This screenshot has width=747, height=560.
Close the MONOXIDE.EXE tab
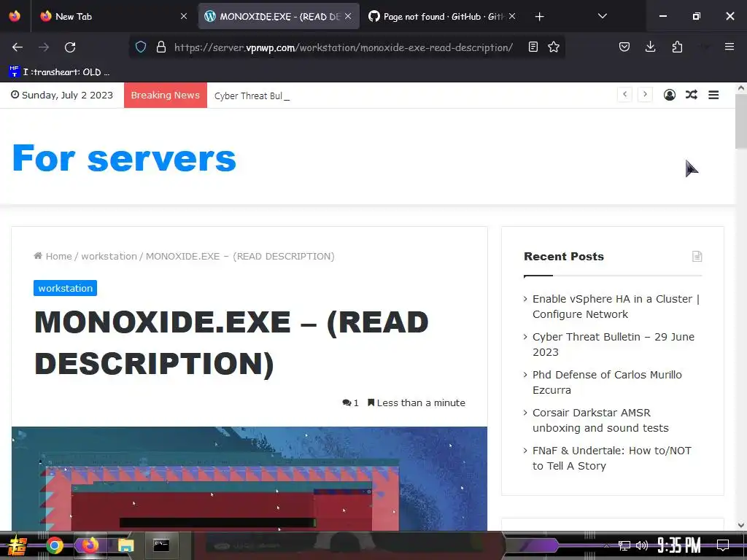[x=348, y=16]
